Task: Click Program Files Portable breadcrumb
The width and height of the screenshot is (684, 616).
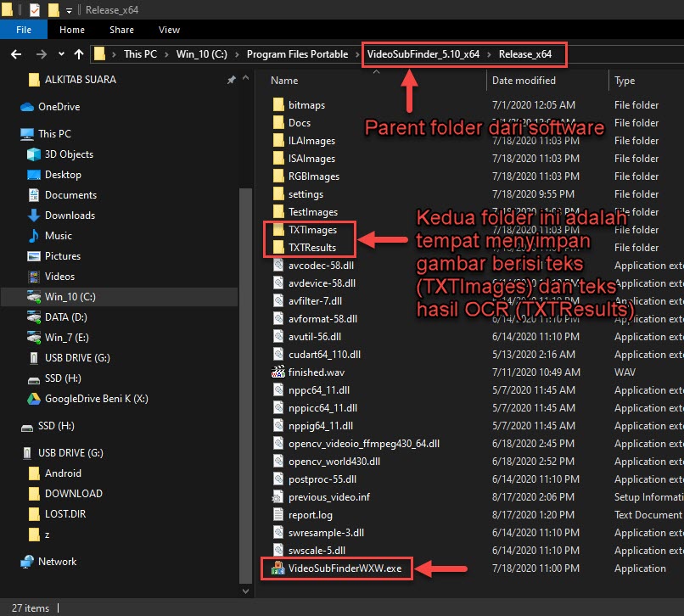Action: point(297,54)
